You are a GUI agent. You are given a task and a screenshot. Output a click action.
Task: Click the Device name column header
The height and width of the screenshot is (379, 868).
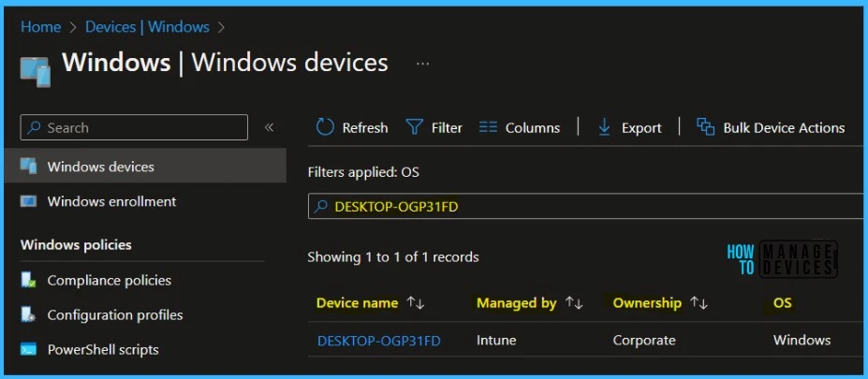tap(357, 302)
